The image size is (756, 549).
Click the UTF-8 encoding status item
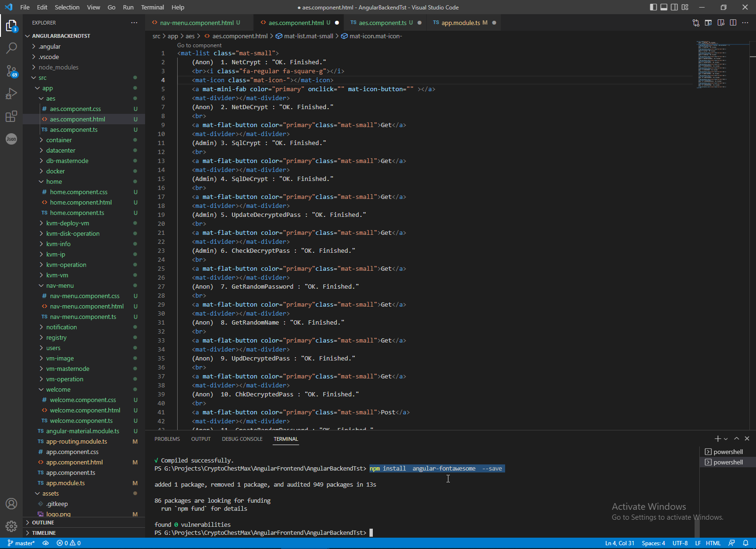(680, 543)
